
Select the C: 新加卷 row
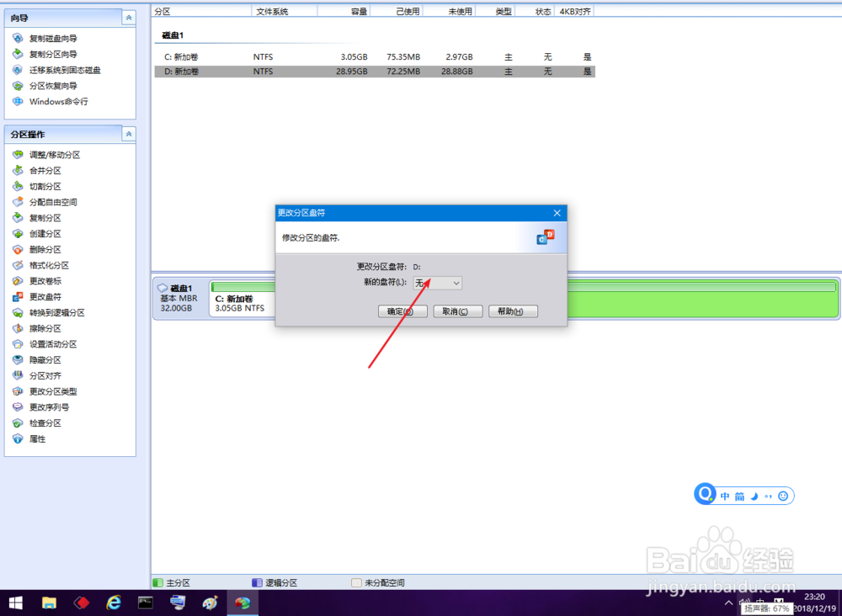[x=375, y=57]
